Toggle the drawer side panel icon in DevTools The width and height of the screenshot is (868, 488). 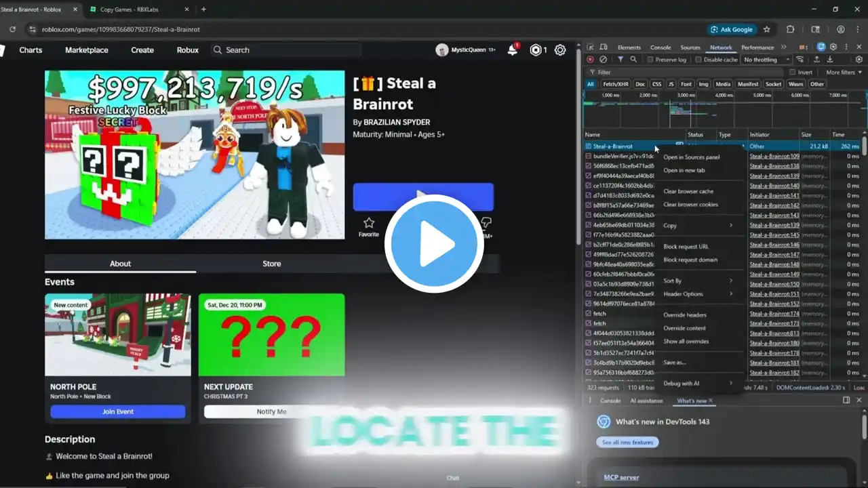coord(846,401)
